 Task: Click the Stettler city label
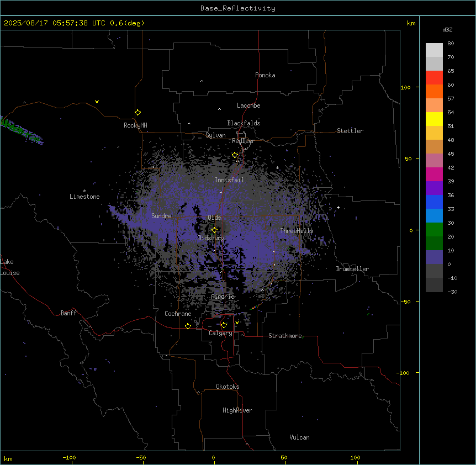pos(350,131)
